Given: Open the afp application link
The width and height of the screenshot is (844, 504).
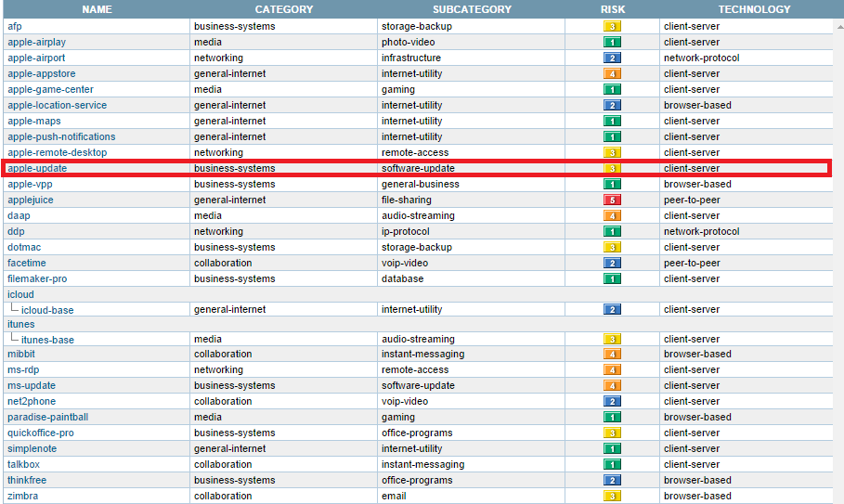Looking at the screenshot, I should coord(15,26).
